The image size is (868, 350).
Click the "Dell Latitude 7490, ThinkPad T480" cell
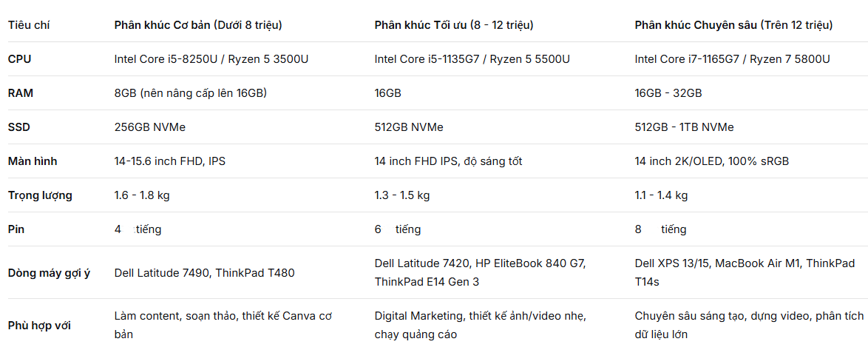[x=204, y=273]
